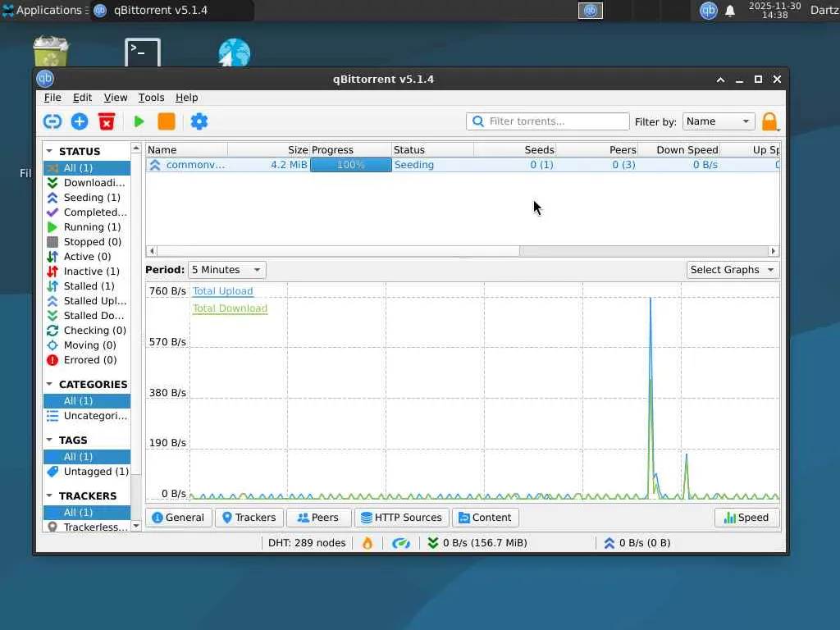The width and height of the screenshot is (840, 630).
Task: Open the Edit menu
Action: coord(83,98)
